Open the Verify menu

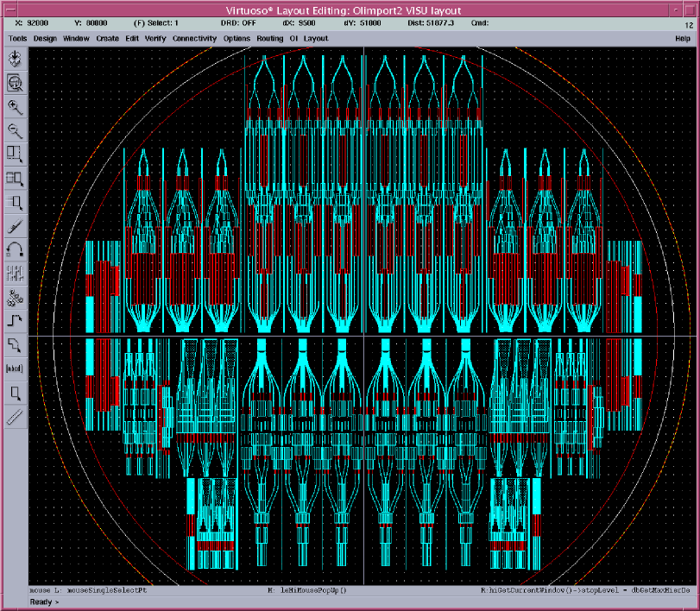click(155, 39)
